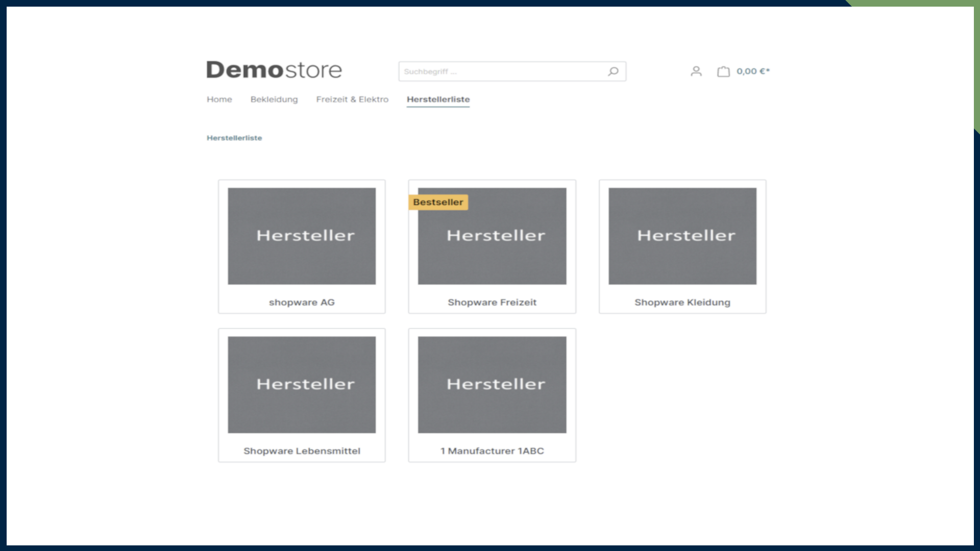980x551 pixels.
Task: Click the Herstellerliste breadcrumb link
Action: click(x=234, y=138)
